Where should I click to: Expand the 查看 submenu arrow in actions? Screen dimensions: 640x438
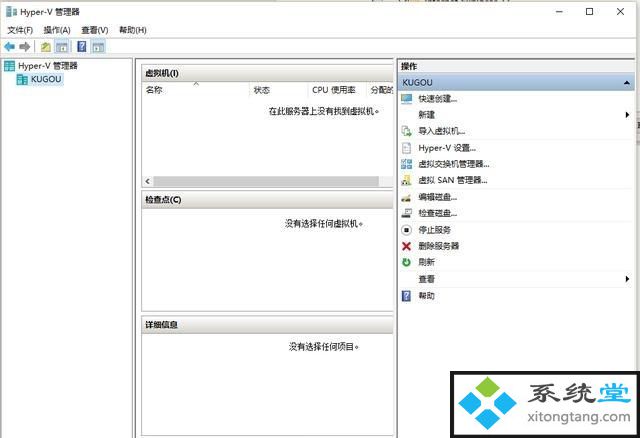click(x=627, y=279)
